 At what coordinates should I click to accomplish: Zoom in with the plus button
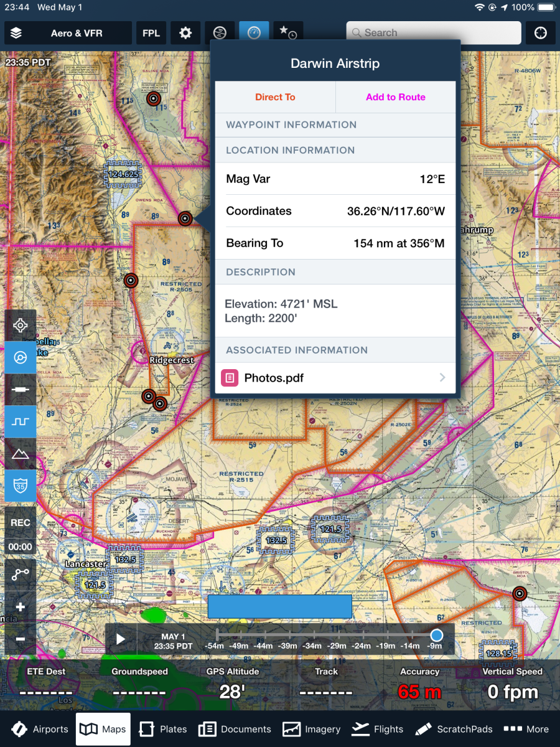pos(21,607)
